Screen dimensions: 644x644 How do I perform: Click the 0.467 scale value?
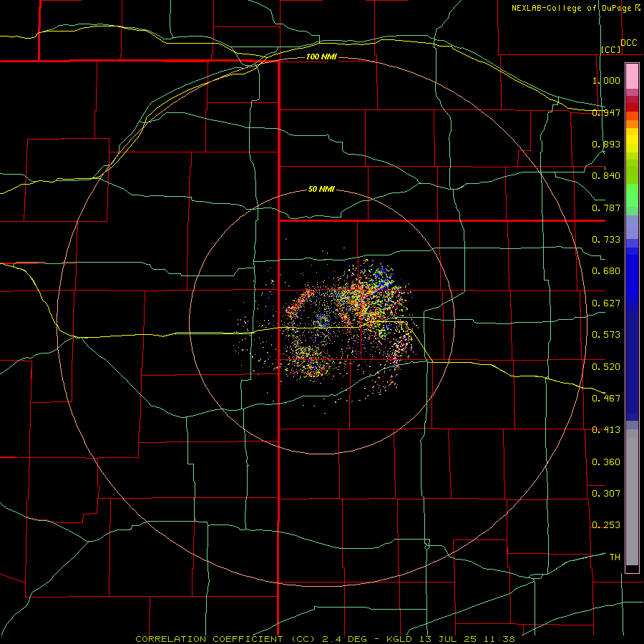pos(606,399)
